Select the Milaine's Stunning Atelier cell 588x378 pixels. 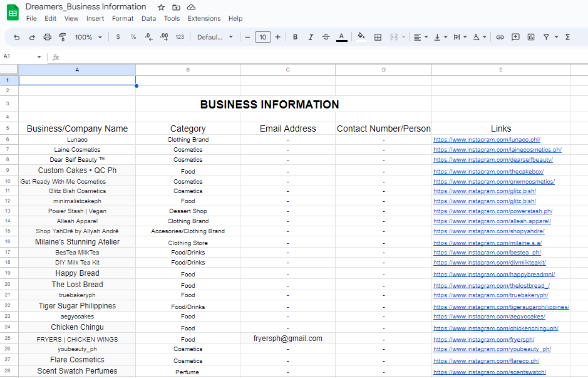[x=77, y=242]
